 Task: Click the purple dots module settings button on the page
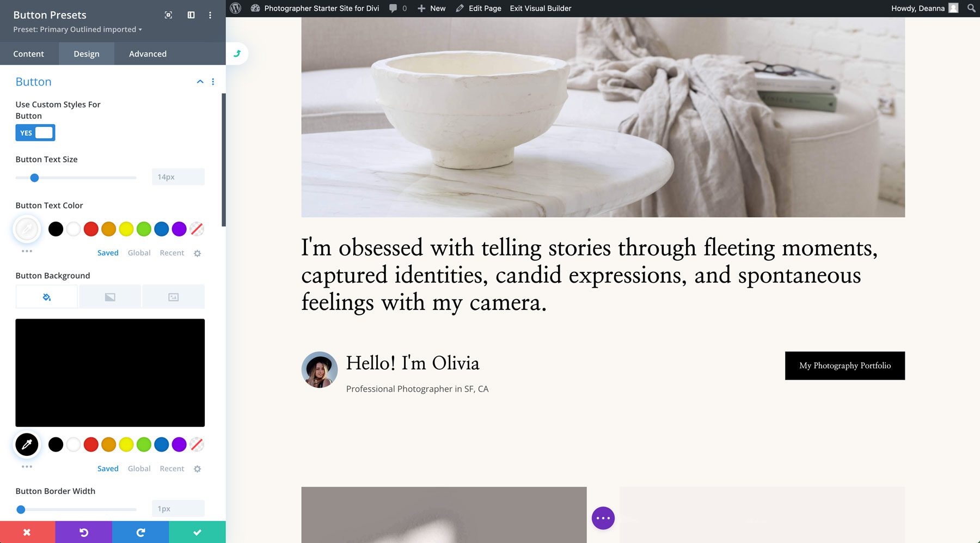603,518
